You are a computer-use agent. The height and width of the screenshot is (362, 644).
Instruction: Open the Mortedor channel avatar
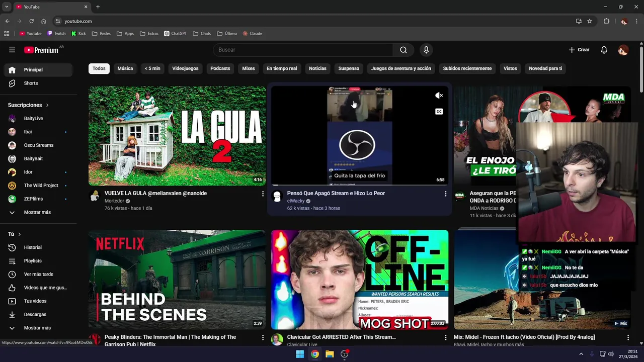pos(95,196)
